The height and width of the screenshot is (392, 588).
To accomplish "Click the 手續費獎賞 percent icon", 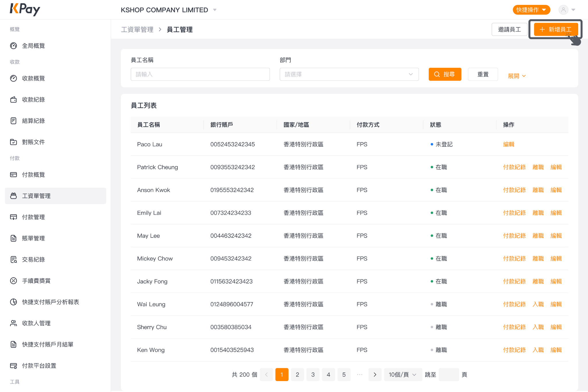I will (x=13, y=281).
